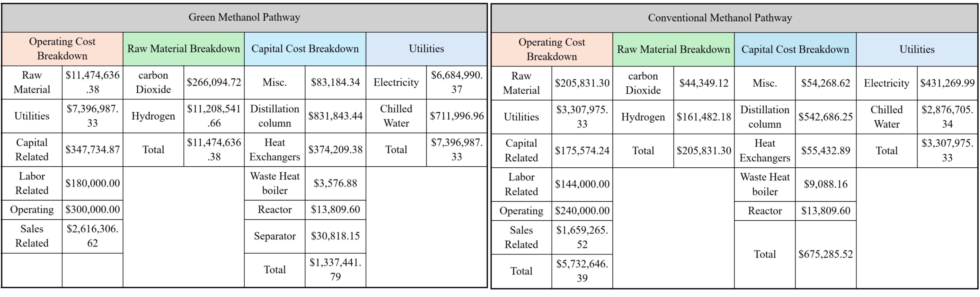Image resolution: width=980 pixels, height=297 pixels.
Task: Select the $1,337,441.79 capital total cell
Action: [x=335, y=270]
